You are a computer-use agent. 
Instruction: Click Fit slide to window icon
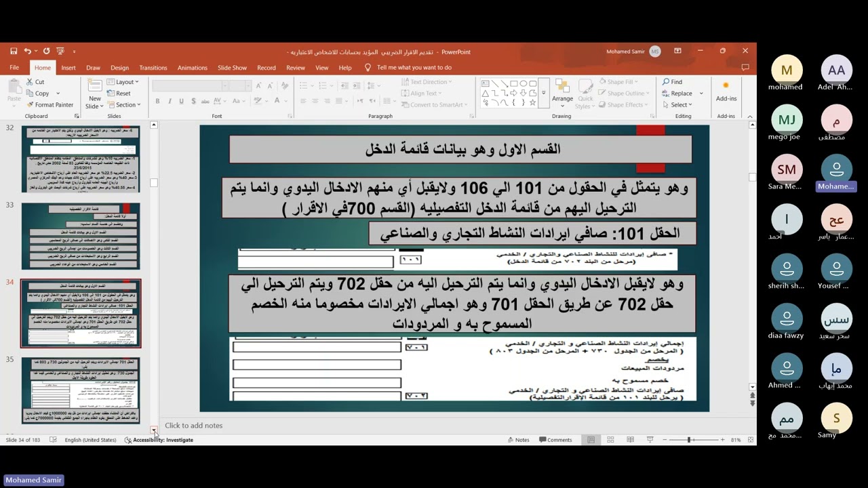(x=751, y=440)
